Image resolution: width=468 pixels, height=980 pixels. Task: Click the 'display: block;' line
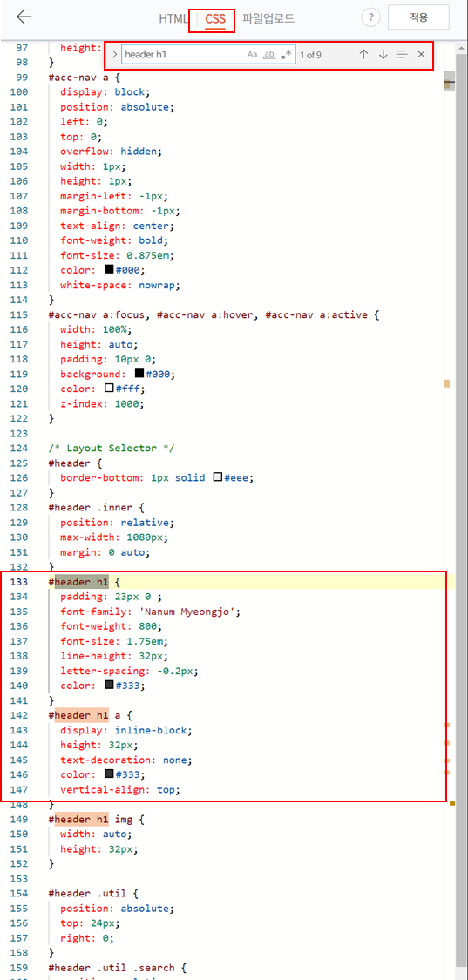click(105, 91)
